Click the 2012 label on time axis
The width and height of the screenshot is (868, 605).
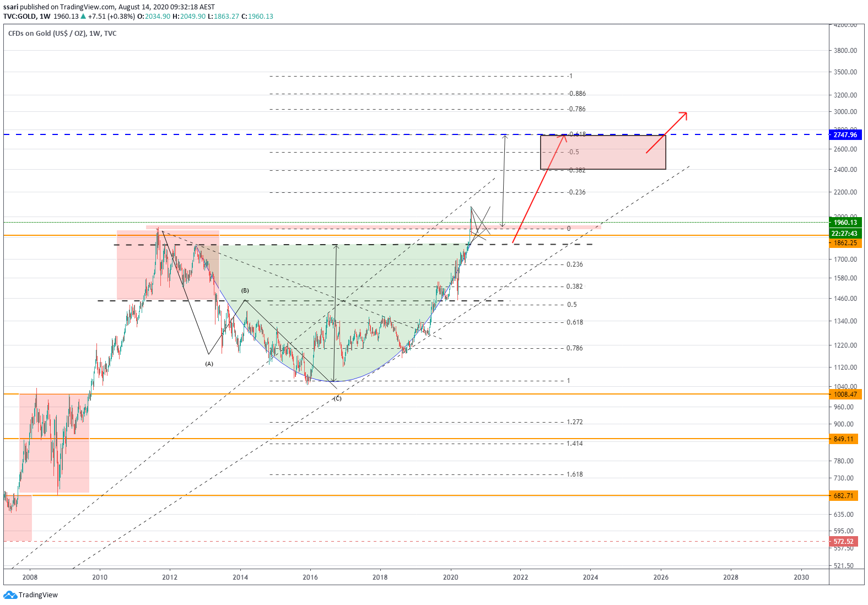[x=170, y=577]
